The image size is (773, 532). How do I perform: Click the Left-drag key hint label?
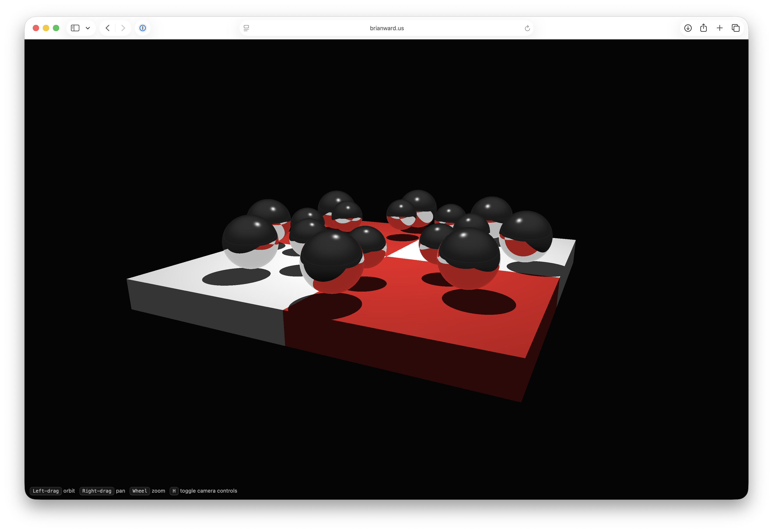click(46, 491)
